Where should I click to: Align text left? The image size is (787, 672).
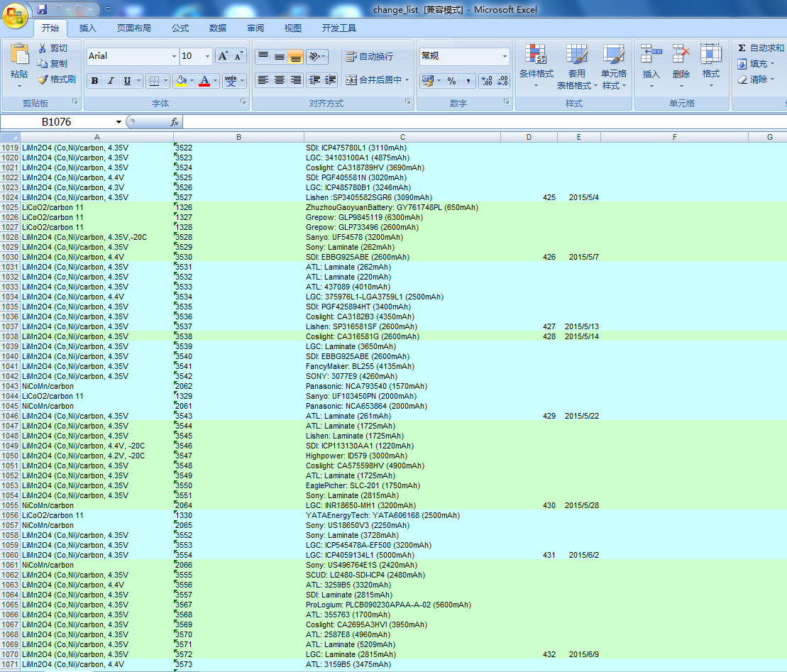coord(263,79)
